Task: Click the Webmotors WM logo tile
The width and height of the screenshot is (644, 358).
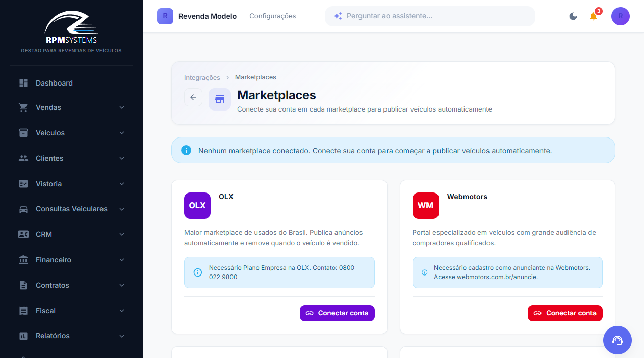Action: [426, 206]
